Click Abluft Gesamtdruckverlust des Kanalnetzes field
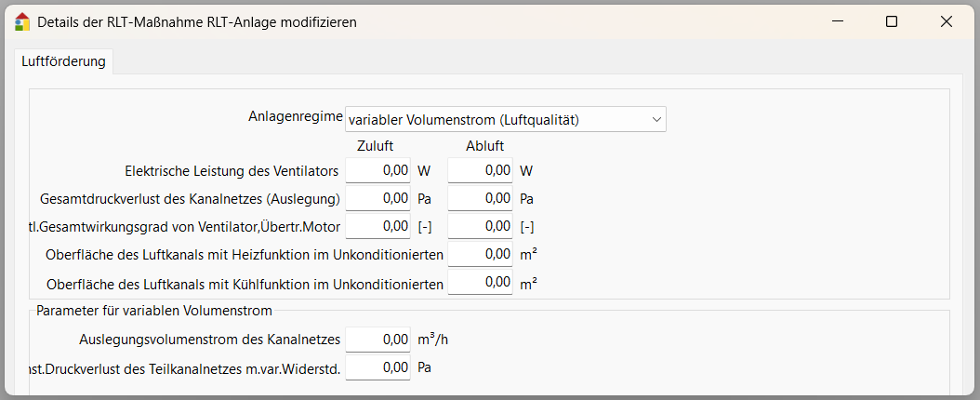 pyautogui.click(x=480, y=198)
